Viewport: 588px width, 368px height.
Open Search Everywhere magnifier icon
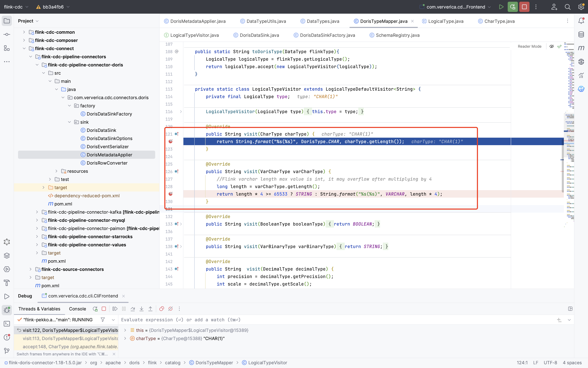[x=568, y=7]
